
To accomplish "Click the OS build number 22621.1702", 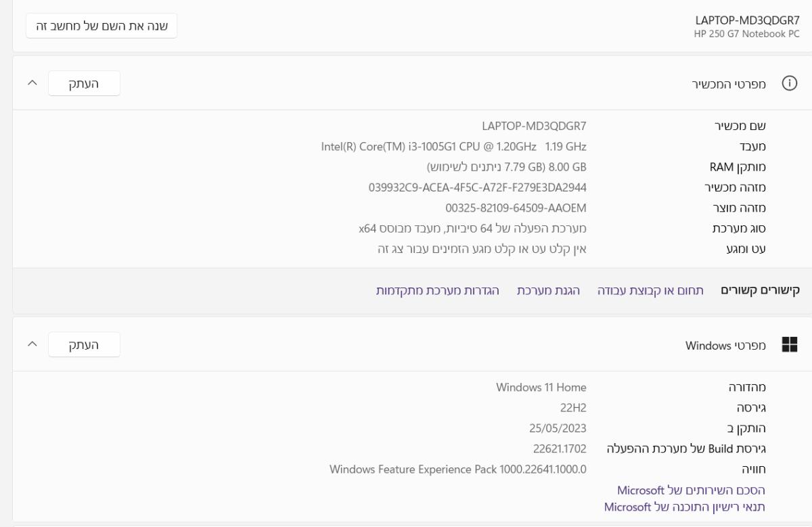I will pos(559,449).
